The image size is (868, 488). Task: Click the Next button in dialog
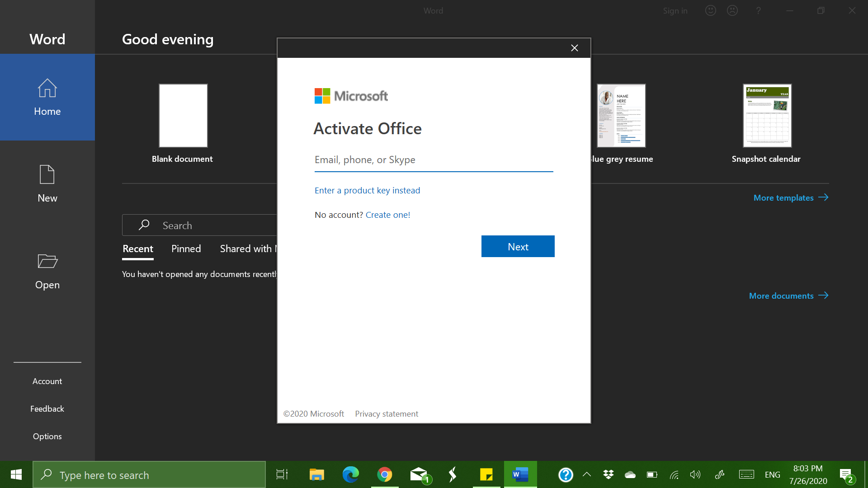pyautogui.click(x=518, y=246)
